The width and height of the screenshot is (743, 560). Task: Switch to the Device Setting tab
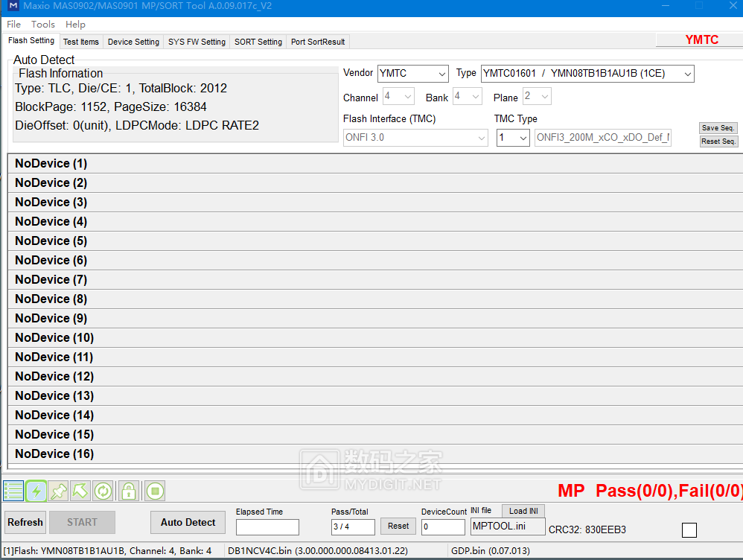tap(133, 42)
